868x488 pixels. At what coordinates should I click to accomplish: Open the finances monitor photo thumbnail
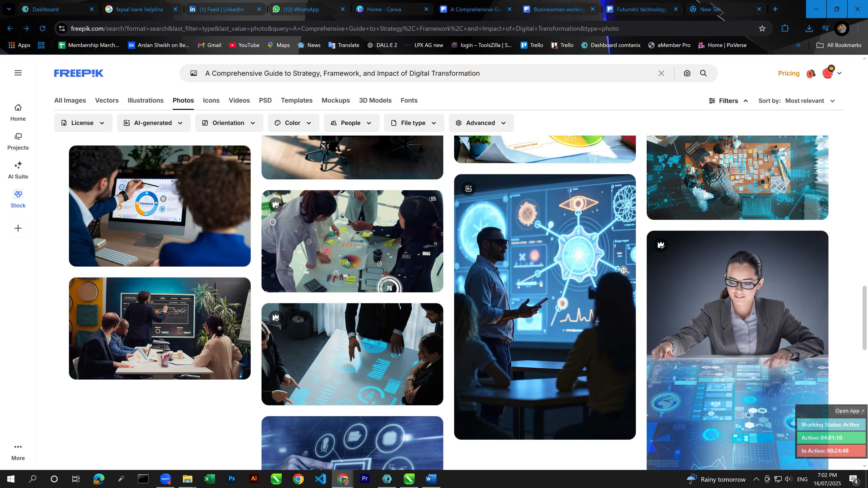click(160, 206)
